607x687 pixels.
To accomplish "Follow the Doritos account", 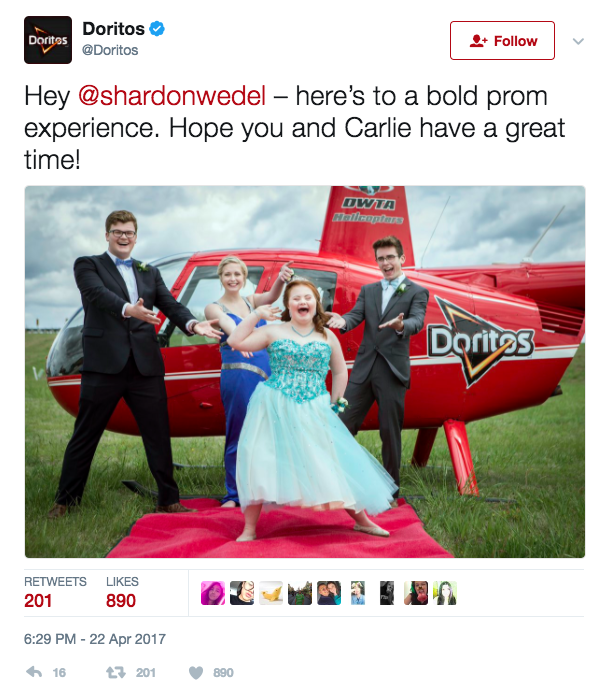I will point(502,40).
